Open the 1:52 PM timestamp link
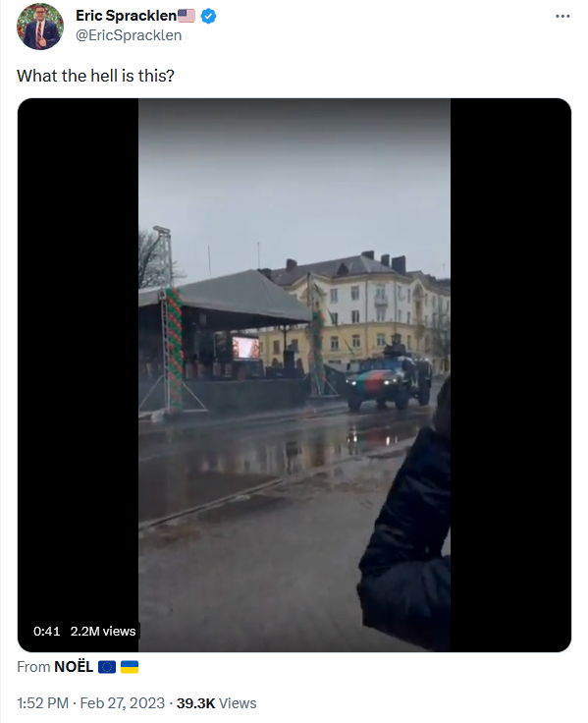Image resolution: width=588 pixels, height=723 pixels. click(x=42, y=703)
